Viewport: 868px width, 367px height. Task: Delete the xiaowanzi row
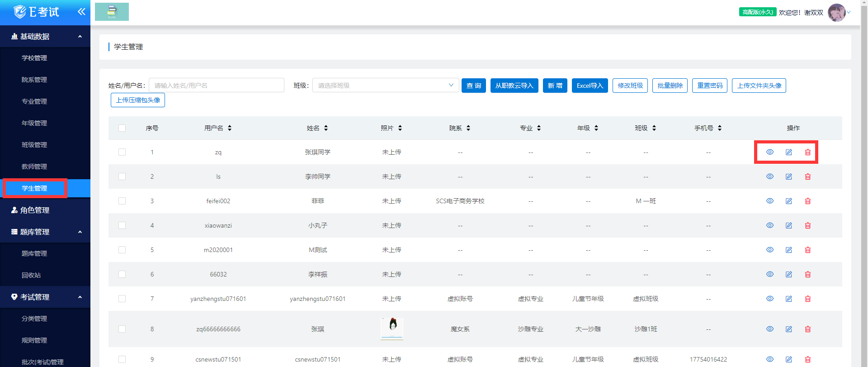808,225
